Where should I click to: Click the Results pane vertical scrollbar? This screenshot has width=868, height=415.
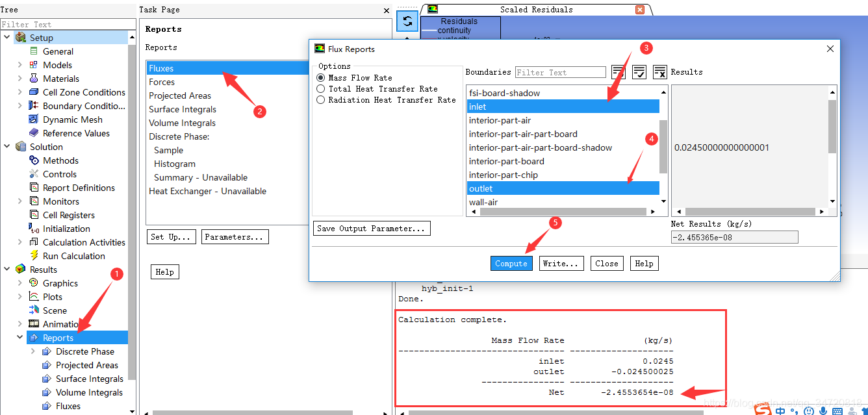(x=832, y=127)
